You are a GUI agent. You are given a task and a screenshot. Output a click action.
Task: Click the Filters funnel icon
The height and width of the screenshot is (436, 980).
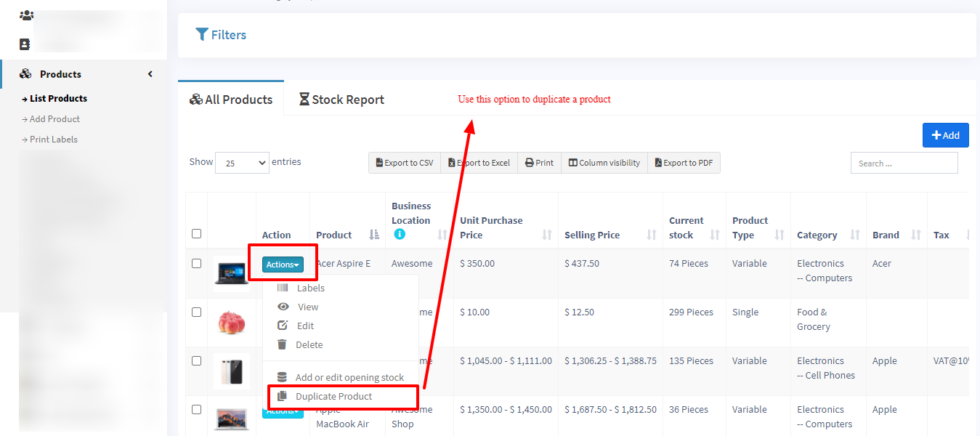[202, 35]
